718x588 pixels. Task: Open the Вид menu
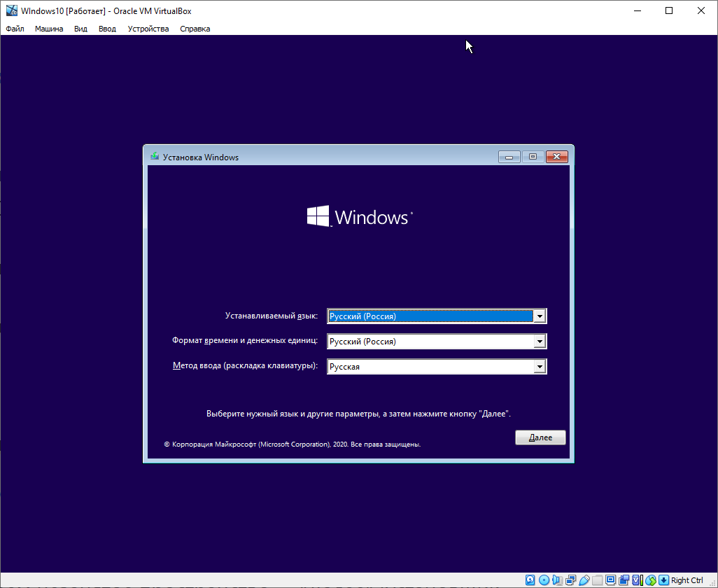coord(80,29)
